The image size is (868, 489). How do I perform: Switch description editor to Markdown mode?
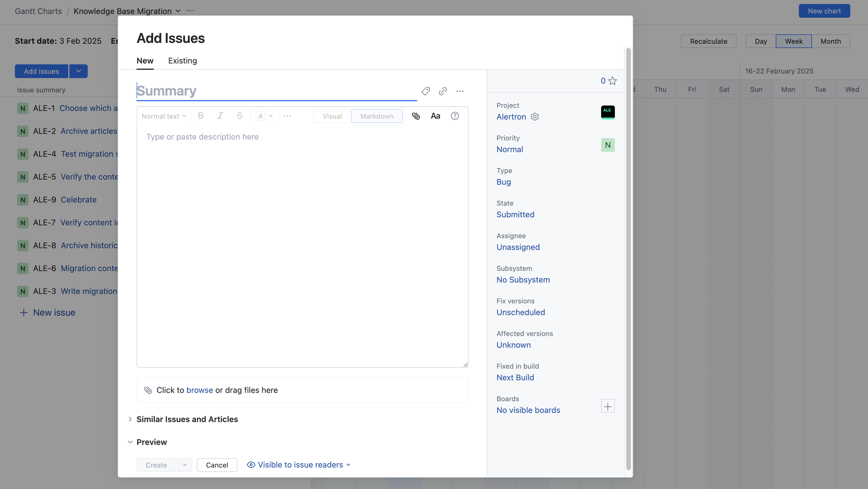pos(377,116)
